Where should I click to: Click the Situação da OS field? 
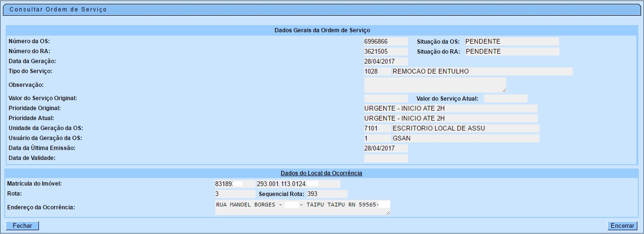tap(511, 41)
